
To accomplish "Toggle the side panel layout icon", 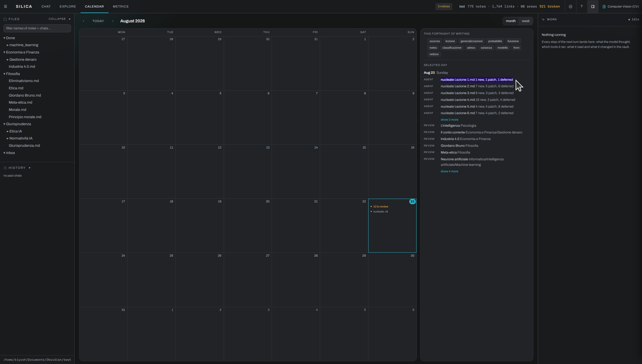I will pyautogui.click(x=593, y=6).
